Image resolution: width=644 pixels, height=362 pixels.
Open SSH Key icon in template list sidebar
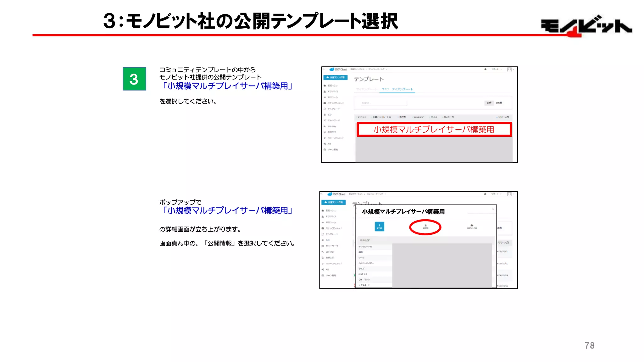325,126
